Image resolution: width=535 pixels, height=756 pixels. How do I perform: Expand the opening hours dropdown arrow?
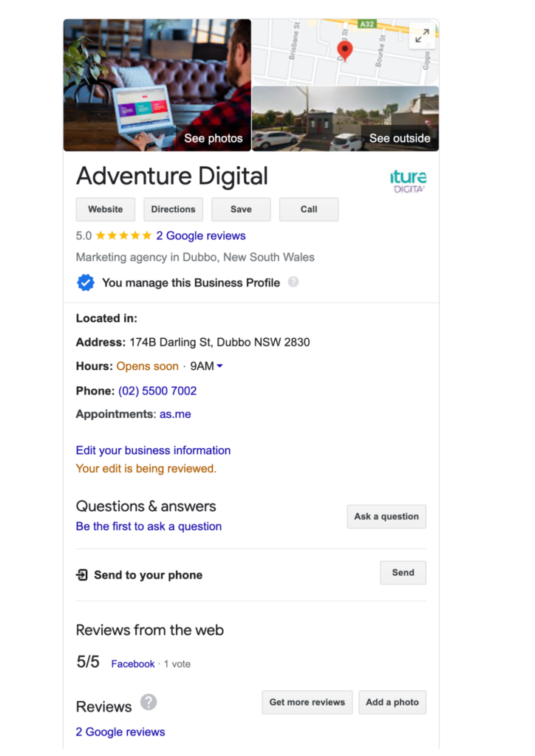tap(220, 366)
